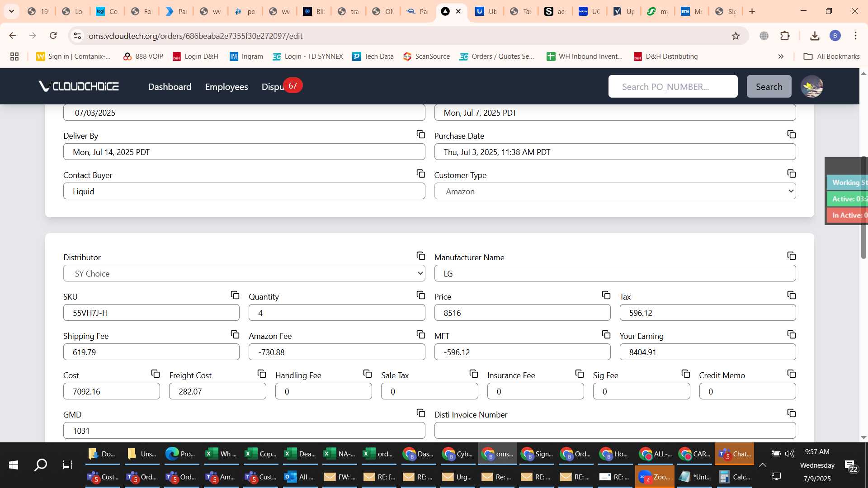This screenshot has width=868, height=488.
Task: Open the ScanSource bookmark
Action: pyautogui.click(x=427, y=56)
